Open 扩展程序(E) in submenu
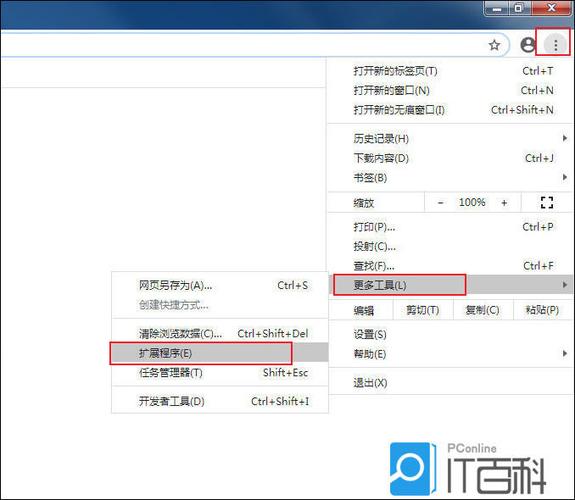Image resolution: width=575 pixels, height=500 pixels. pyautogui.click(x=220, y=353)
